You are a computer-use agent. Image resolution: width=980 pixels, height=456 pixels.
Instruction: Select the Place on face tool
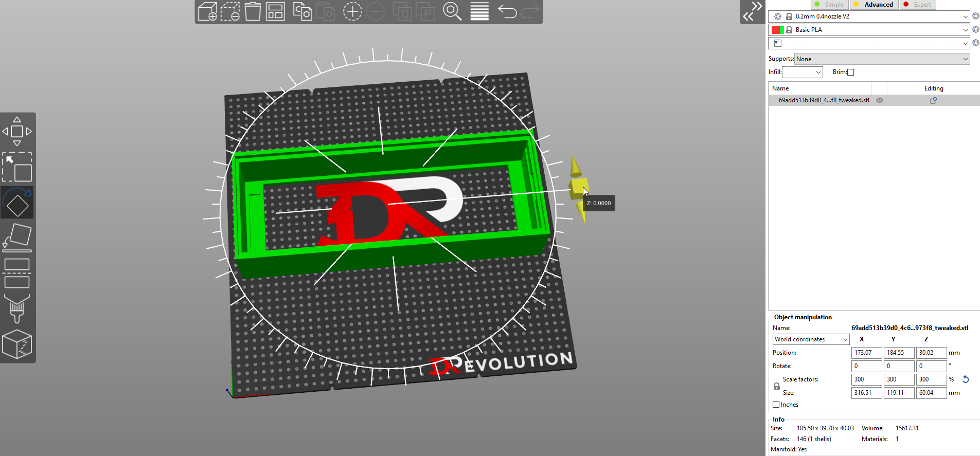[17, 238]
